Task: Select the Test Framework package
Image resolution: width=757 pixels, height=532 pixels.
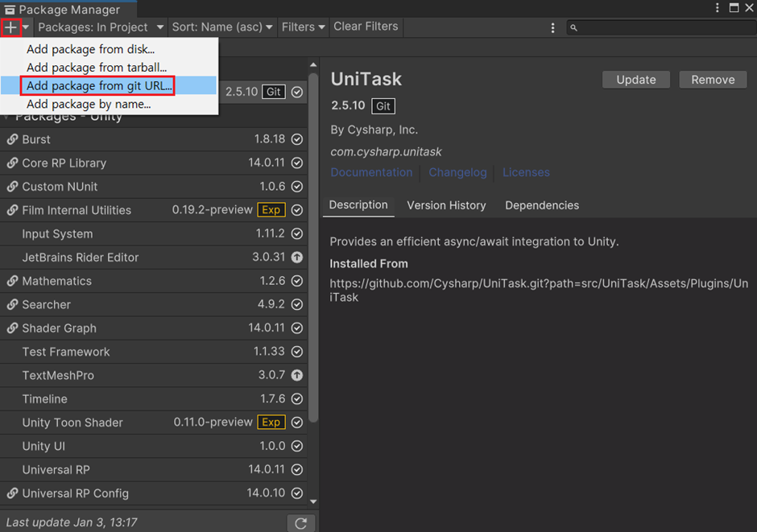Action: 154,352
